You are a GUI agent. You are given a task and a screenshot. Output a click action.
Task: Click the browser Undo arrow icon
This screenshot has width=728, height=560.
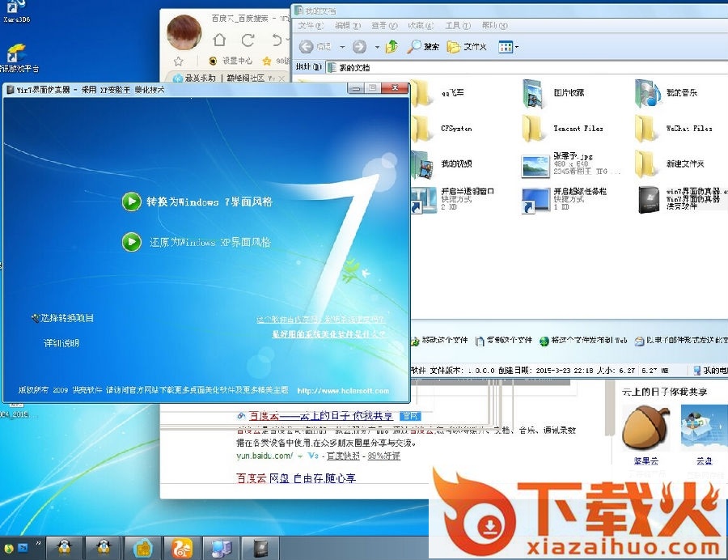[277, 40]
